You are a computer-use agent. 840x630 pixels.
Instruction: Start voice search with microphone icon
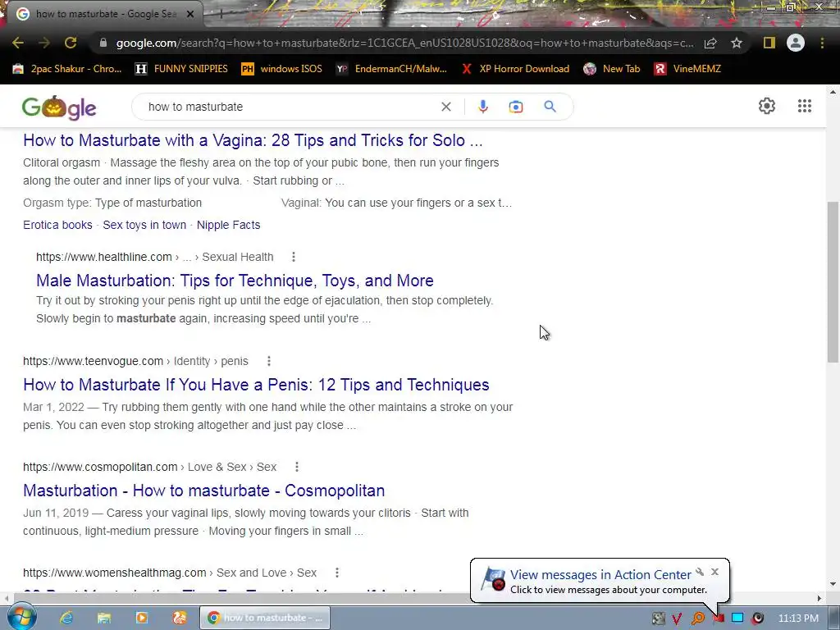tap(482, 107)
